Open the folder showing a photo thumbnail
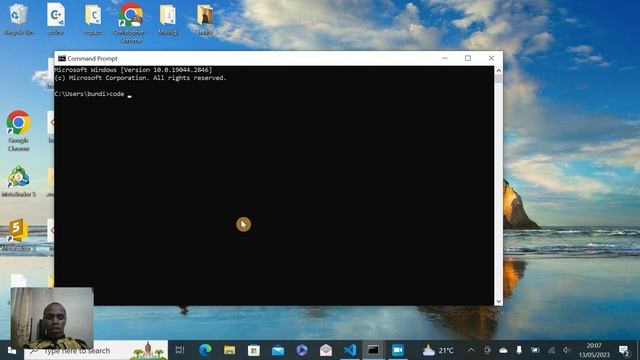Screen dimensions: 640x360 pos(205,19)
